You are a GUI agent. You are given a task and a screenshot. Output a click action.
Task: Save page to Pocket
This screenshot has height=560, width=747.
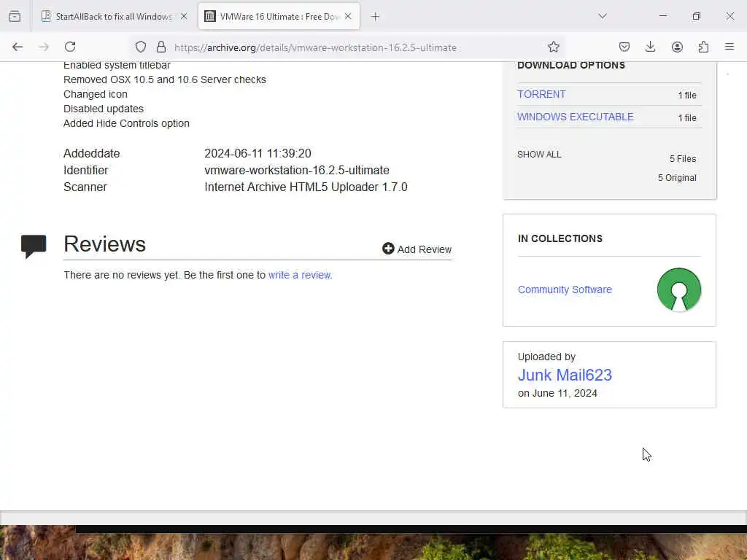(x=624, y=47)
